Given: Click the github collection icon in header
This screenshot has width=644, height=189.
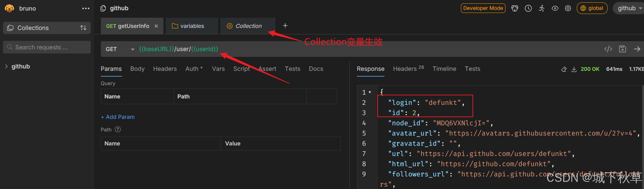Looking at the screenshot, I should click(x=103, y=8).
